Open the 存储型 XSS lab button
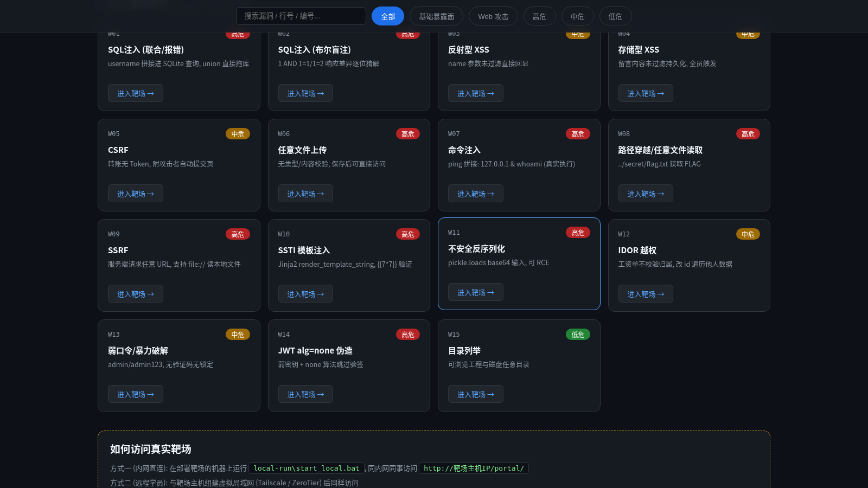Screen dimensions: 868x488 click(646, 93)
